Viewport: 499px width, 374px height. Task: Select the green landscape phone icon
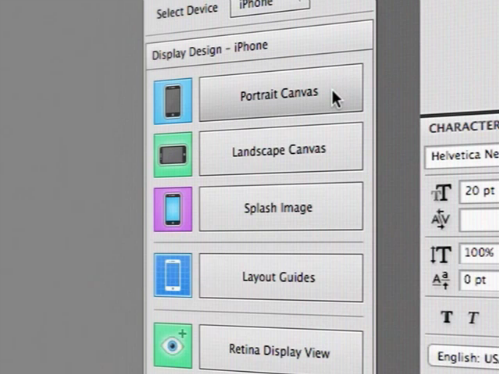pyautogui.click(x=173, y=154)
